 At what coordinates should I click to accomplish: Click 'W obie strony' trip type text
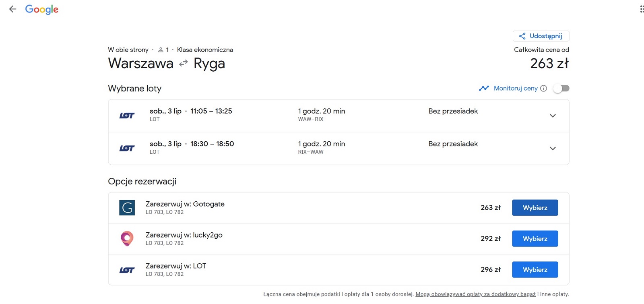128,50
